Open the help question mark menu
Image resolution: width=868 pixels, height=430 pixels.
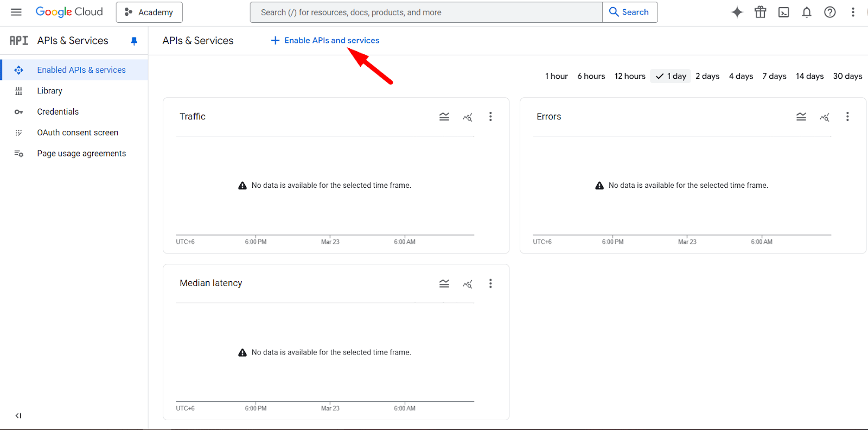pos(830,12)
